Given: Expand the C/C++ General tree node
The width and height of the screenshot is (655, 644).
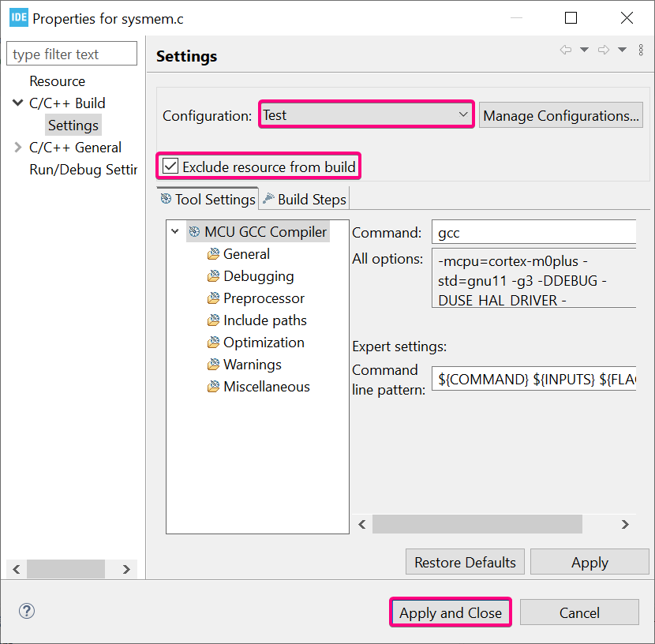Looking at the screenshot, I should pos(17,148).
